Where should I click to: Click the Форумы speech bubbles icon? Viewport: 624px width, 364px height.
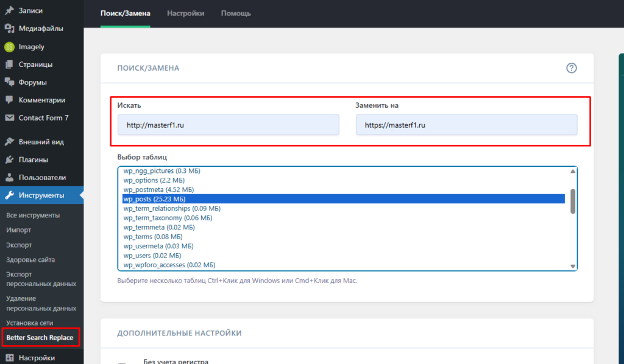[x=9, y=82]
